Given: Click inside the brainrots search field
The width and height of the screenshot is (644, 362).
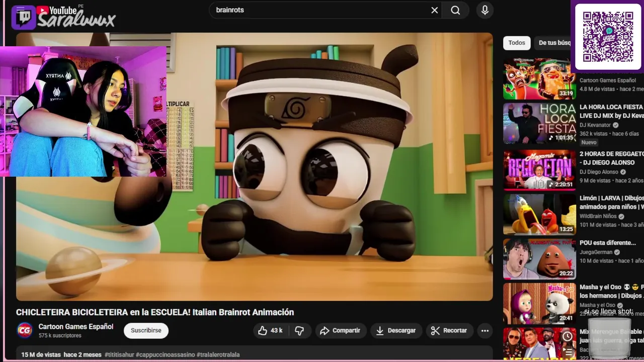Looking at the screenshot, I should coord(322,10).
